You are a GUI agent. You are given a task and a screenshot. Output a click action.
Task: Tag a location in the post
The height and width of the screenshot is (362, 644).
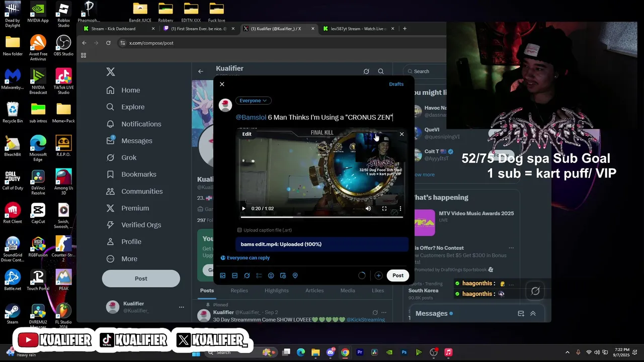[x=295, y=276]
